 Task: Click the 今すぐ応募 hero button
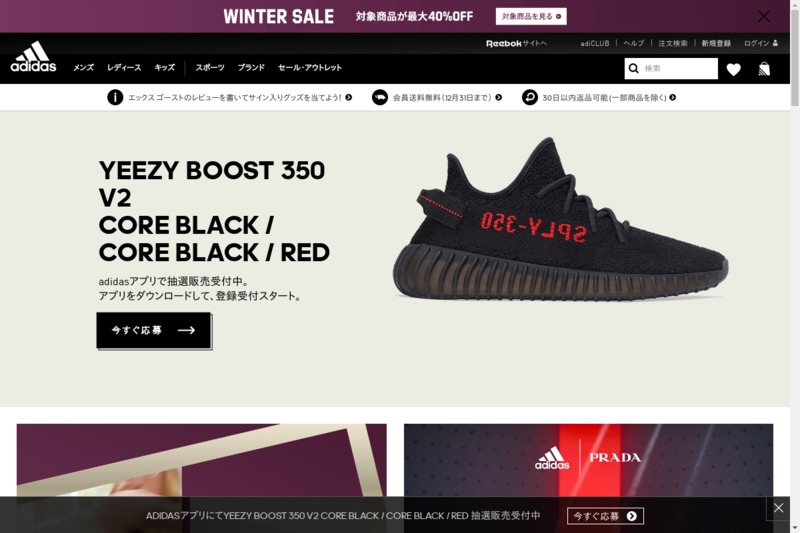coord(154,331)
